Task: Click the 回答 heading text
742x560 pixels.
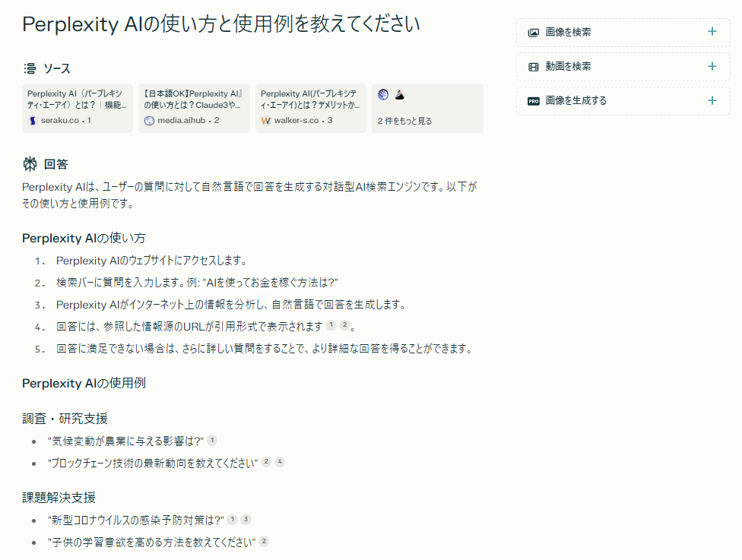Action: [x=55, y=164]
